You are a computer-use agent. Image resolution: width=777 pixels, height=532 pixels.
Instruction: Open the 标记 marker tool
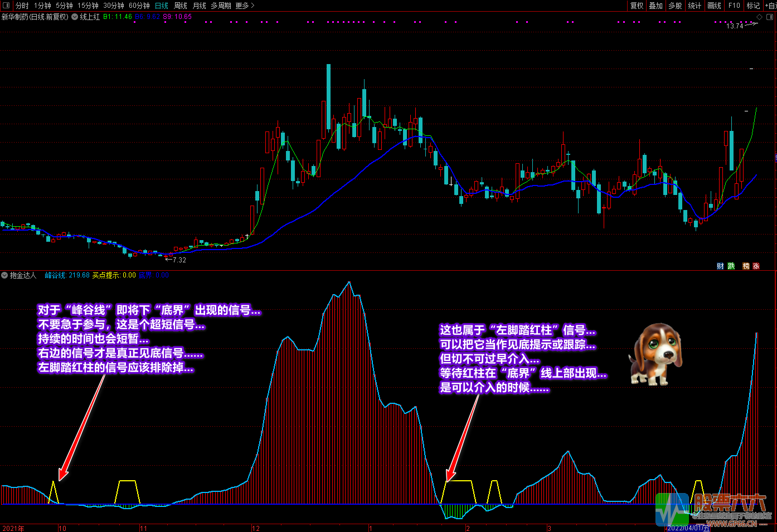[x=753, y=6]
